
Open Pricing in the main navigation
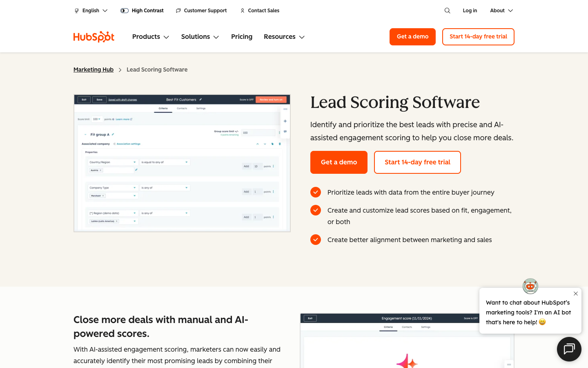(x=241, y=36)
